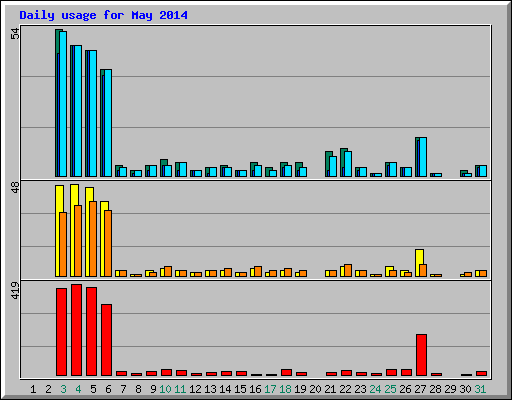This screenshot has height=400, width=512.
Task: Select green day label 10 on the x-axis
Action: 165,389
